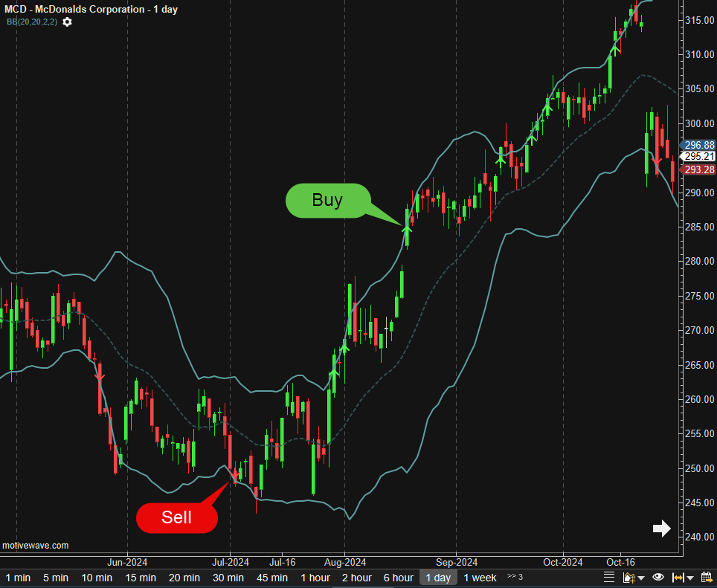Expand the add study dropdown arrow
This screenshot has height=588, width=717.
640,578
